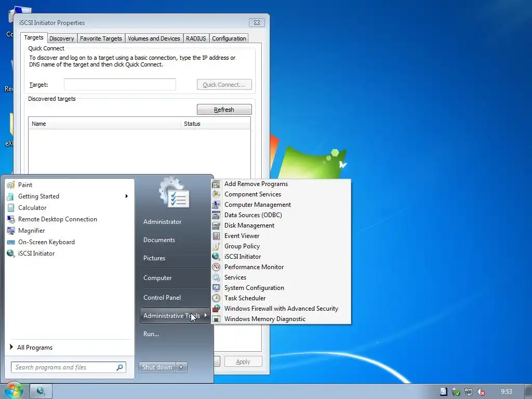Expand the Getting Started submenu arrow
532x399 pixels.
coord(127,196)
